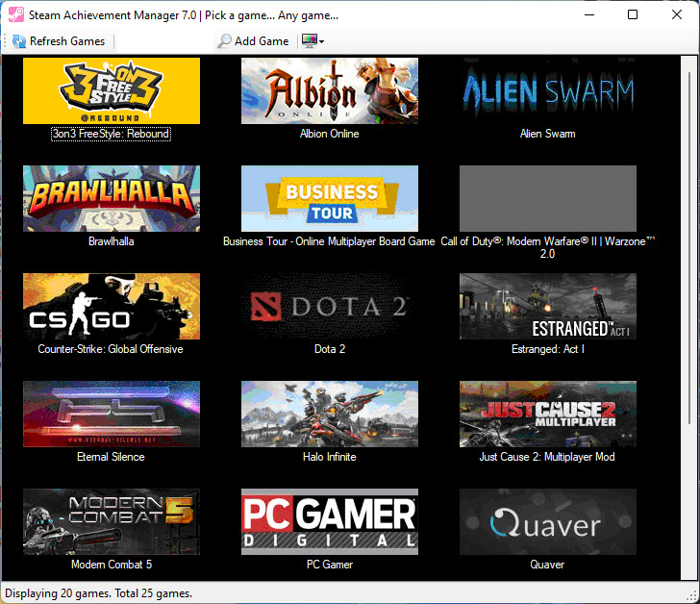The width and height of the screenshot is (700, 604).
Task: Select the Albion Online game banner
Action: pos(330,90)
